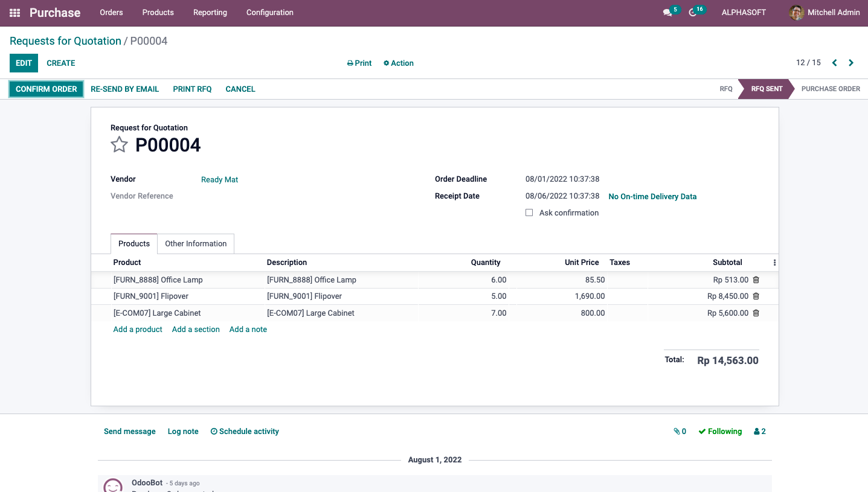Open the Products menu
The image size is (868, 492).
coord(158,13)
